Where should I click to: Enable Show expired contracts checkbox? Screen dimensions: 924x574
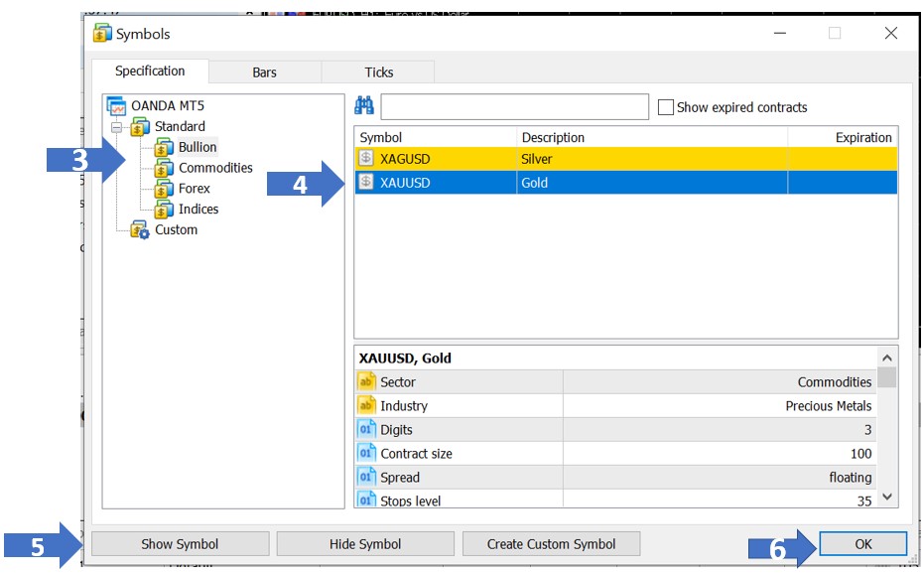pyautogui.click(x=666, y=107)
